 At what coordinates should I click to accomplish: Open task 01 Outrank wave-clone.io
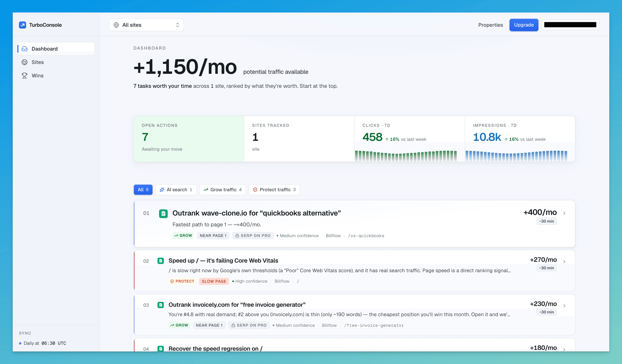pyautogui.click(x=354, y=224)
